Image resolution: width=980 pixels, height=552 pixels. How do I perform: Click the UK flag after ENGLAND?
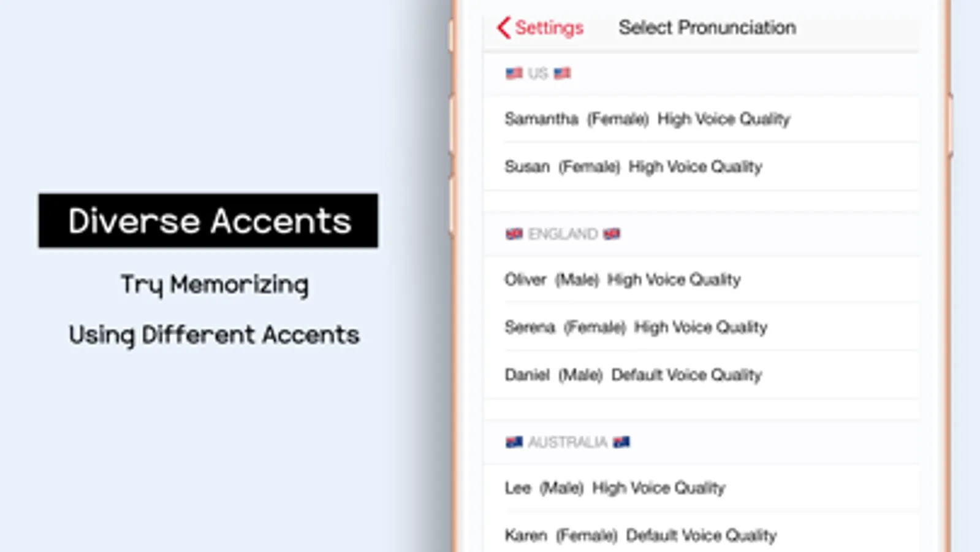[612, 234]
